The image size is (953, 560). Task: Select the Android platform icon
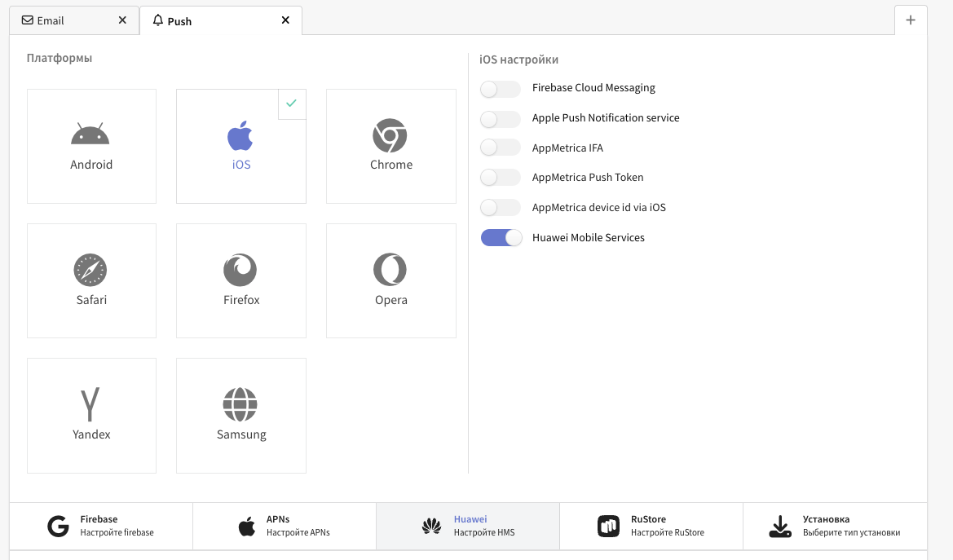tap(90, 134)
